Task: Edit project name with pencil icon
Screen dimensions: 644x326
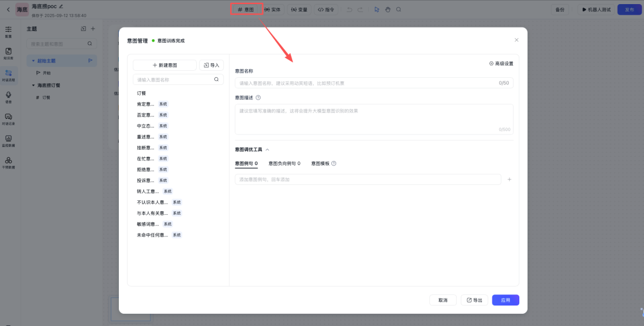Action: click(61, 6)
